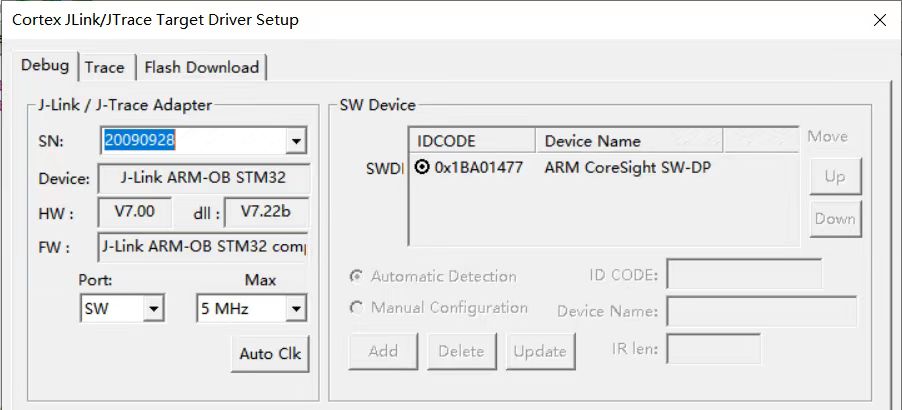Click the Move Up button

835,177
